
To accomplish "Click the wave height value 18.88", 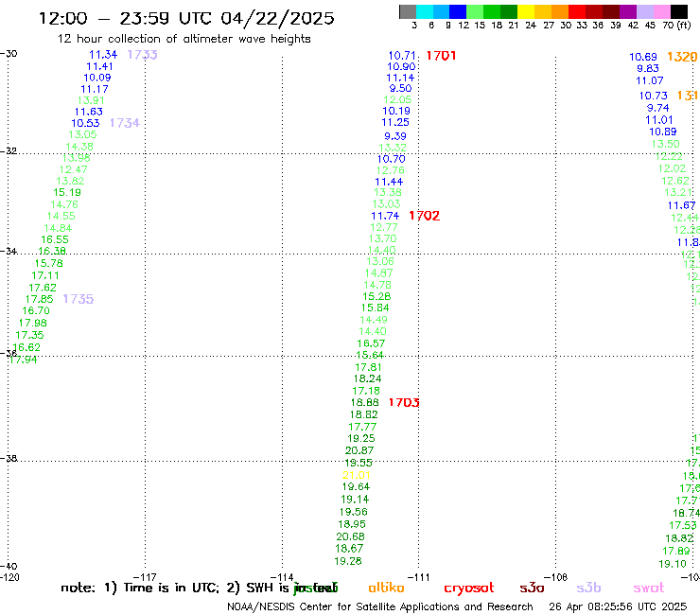I will (x=365, y=402).
